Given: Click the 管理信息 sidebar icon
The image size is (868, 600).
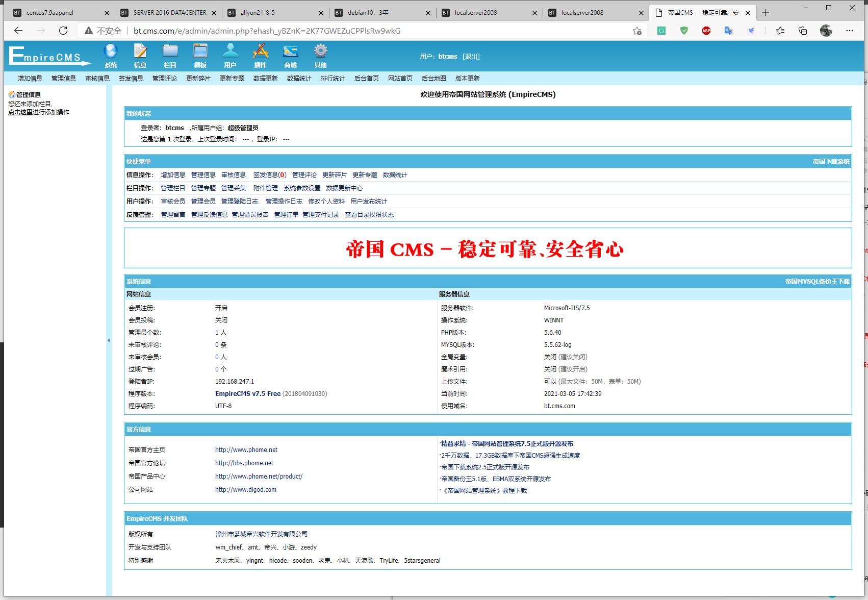Looking at the screenshot, I should (12, 94).
